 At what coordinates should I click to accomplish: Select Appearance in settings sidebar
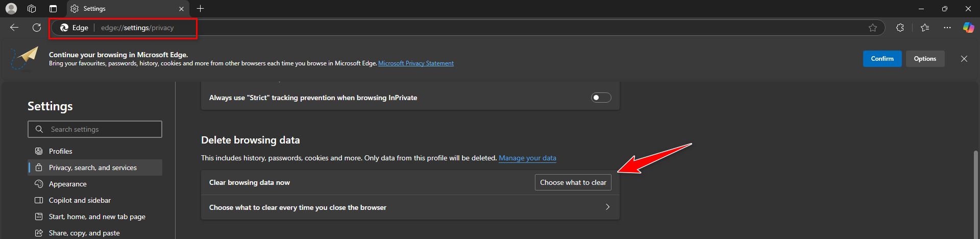68,184
